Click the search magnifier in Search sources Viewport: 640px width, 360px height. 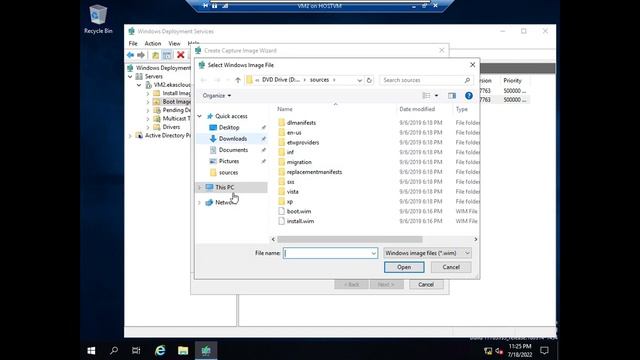(x=467, y=80)
